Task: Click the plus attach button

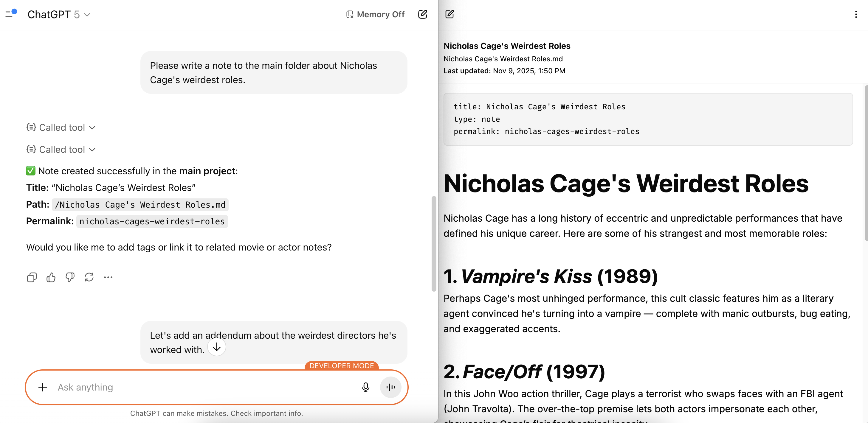Action: pos(42,387)
